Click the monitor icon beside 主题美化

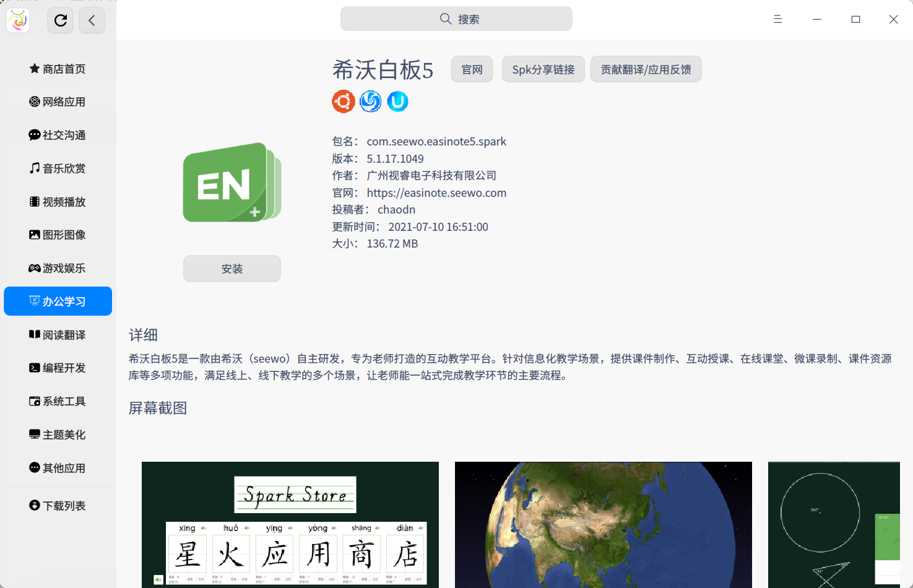point(35,435)
